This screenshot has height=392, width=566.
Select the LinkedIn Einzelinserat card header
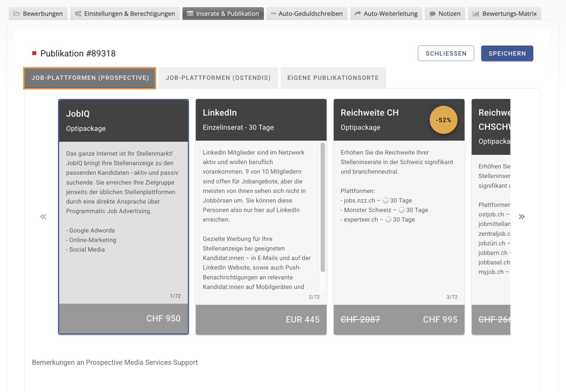(x=261, y=120)
